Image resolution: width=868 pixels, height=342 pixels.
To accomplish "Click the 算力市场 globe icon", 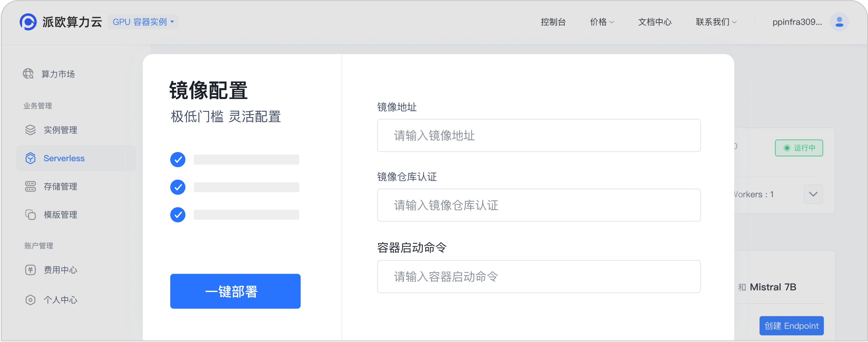I will (28, 74).
